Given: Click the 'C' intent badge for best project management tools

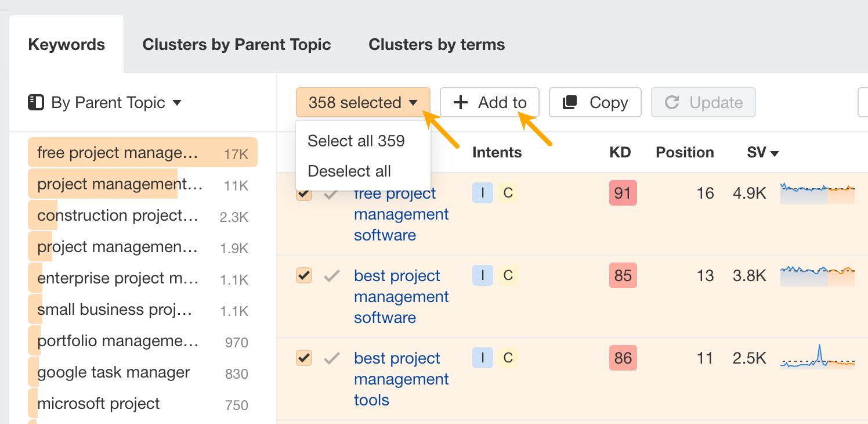Looking at the screenshot, I should tap(508, 358).
